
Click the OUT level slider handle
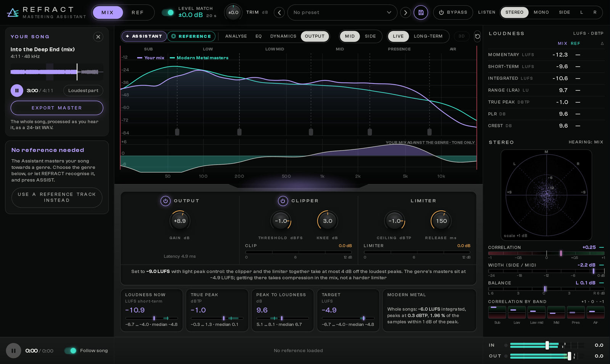pos(569,356)
